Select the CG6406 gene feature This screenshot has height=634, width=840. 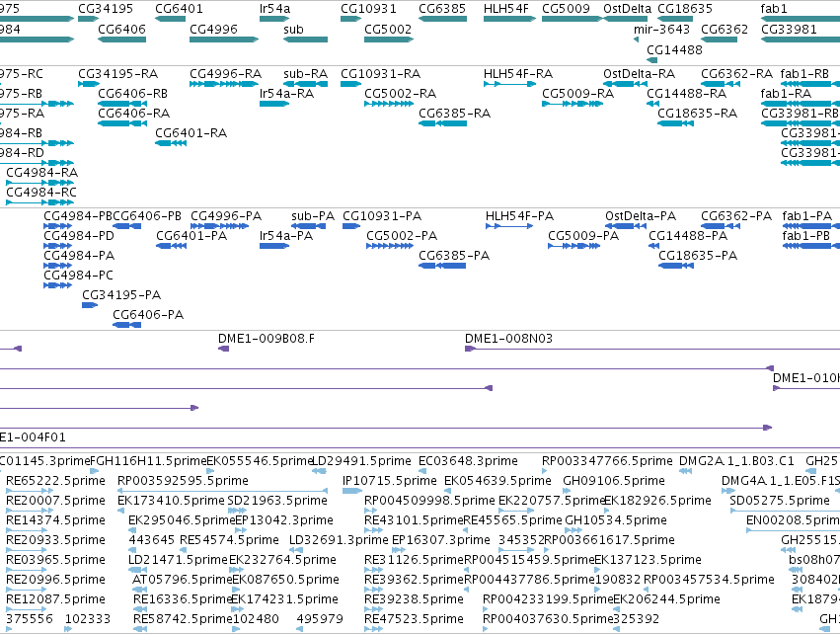click(121, 40)
